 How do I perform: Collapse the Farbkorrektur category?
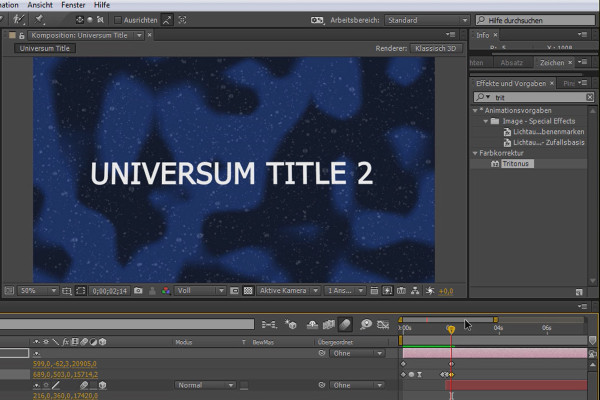coord(475,153)
